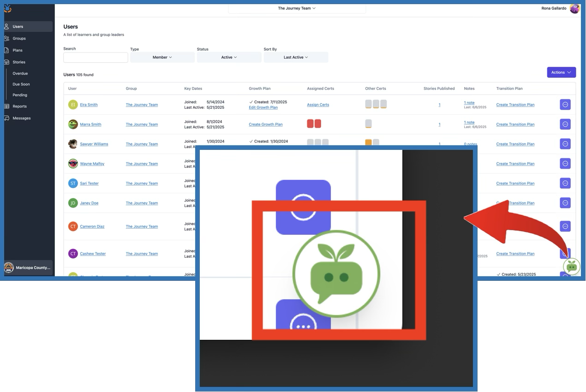
Task: Open the Plans icon in sidebar
Action: coord(7,50)
